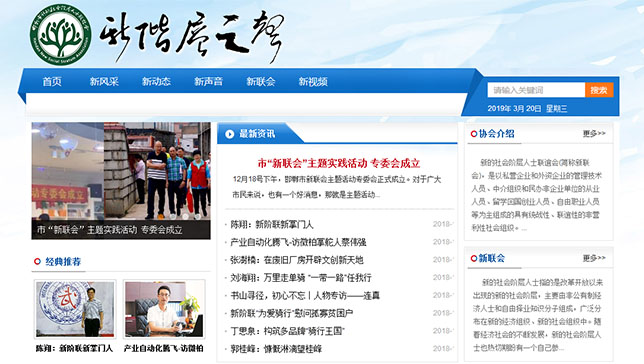Click the red circle icon beside 协会介绍
644x364 pixels.
[474, 134]
